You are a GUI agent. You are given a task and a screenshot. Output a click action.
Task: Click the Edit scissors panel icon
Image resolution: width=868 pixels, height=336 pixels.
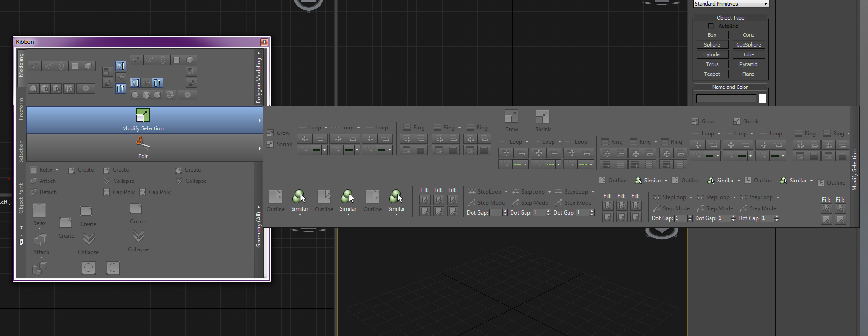(x=143, y=142)
